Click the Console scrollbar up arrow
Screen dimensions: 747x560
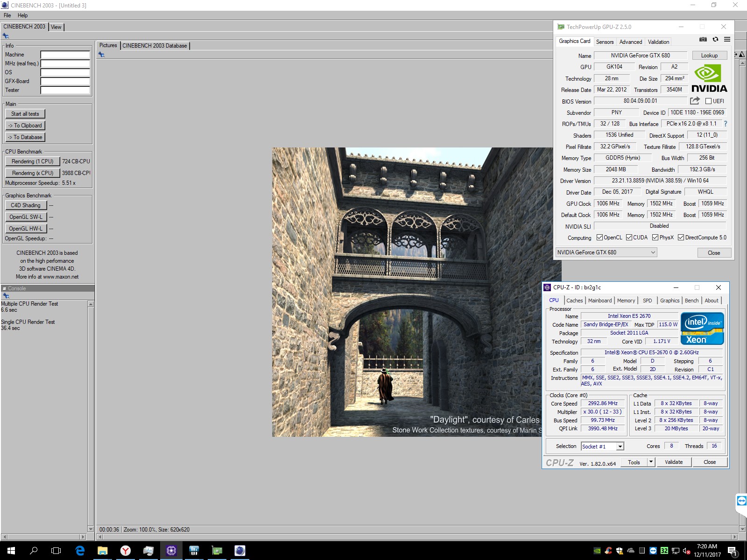click(x=91, y=304)
